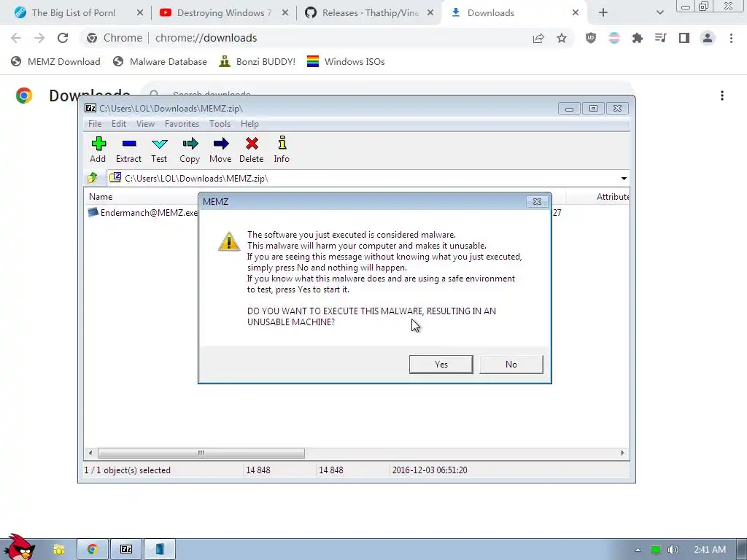
Task: Open the Malware Database bookmark
Action: point(160,61)
